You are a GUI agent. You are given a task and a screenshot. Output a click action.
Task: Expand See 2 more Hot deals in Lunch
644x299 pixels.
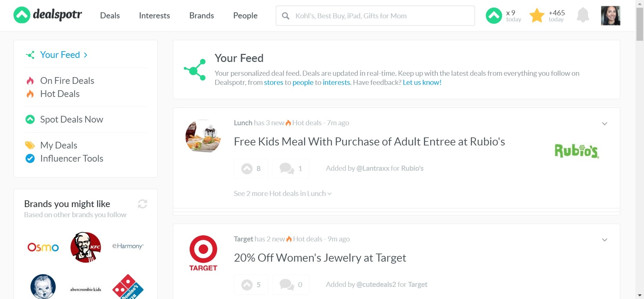pos(282,194)
